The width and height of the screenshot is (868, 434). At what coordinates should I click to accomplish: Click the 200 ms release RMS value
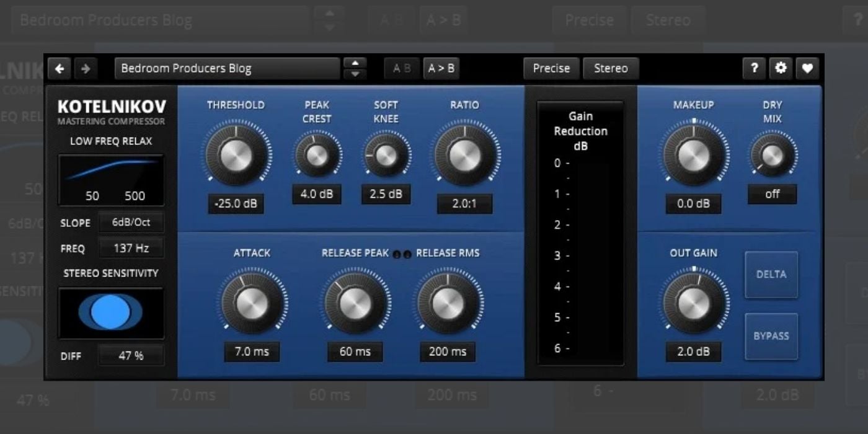[x=448, y=352]
